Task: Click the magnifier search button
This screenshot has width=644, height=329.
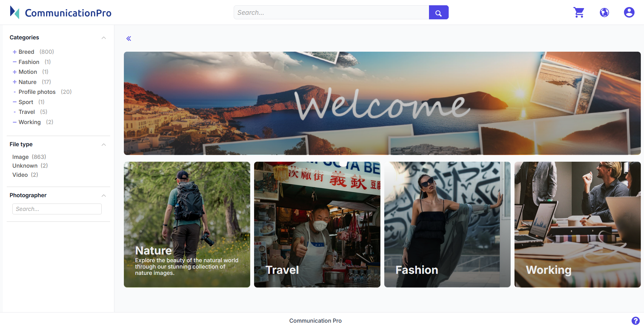Action: coord(438,13)
